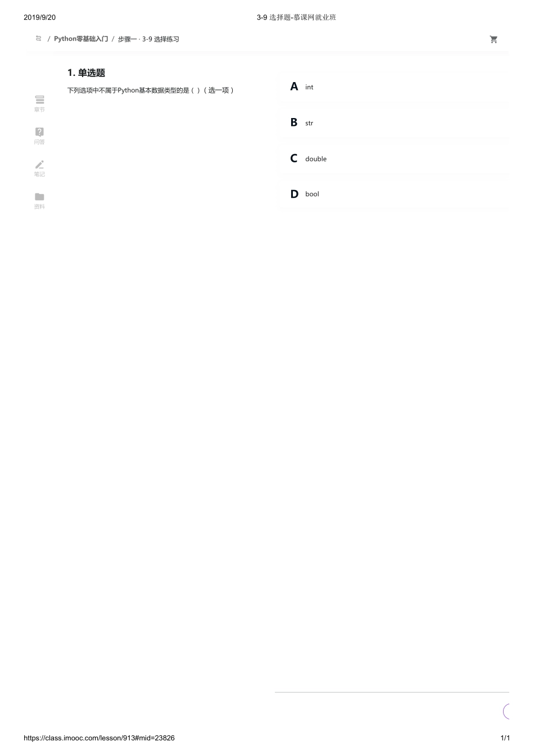This screenshot has height=756, width=534.
Task: Click 步骤一 · 3-9 选择练习 breadcrumb
Action: pos(148,39)
